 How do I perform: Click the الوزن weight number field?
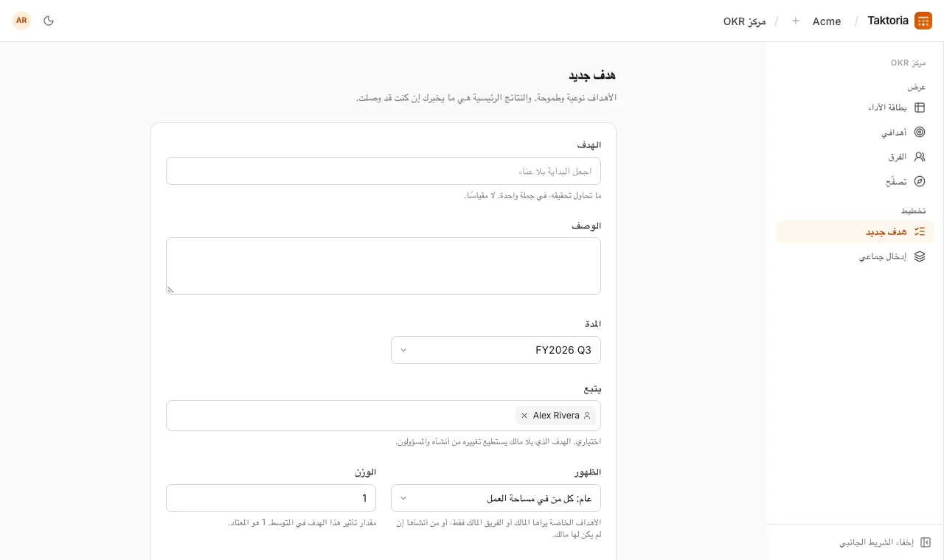[271, 498]
